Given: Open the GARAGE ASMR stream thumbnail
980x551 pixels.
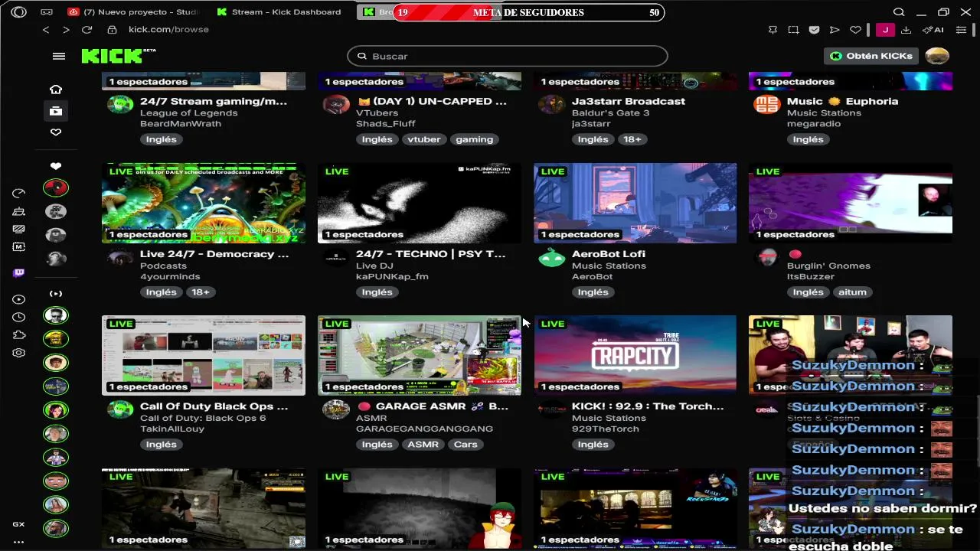Looking at the screenshot, I should [x=419, y=355].
